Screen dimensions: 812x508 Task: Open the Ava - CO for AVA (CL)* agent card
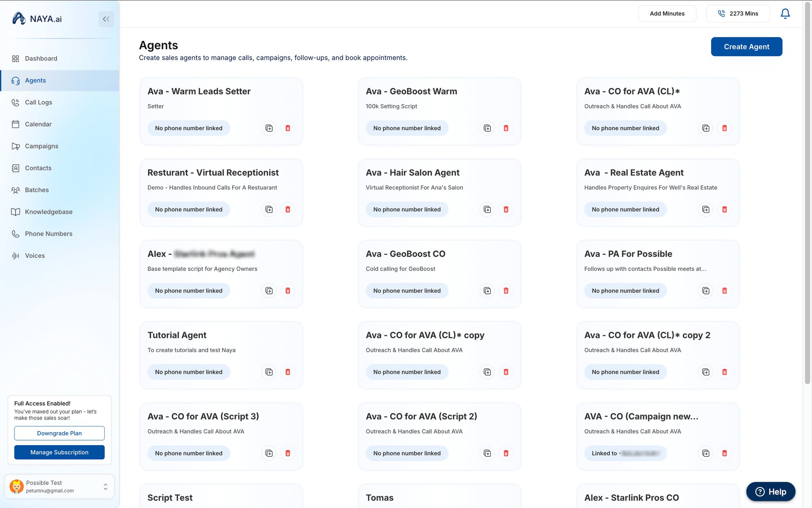pos(658,111)
